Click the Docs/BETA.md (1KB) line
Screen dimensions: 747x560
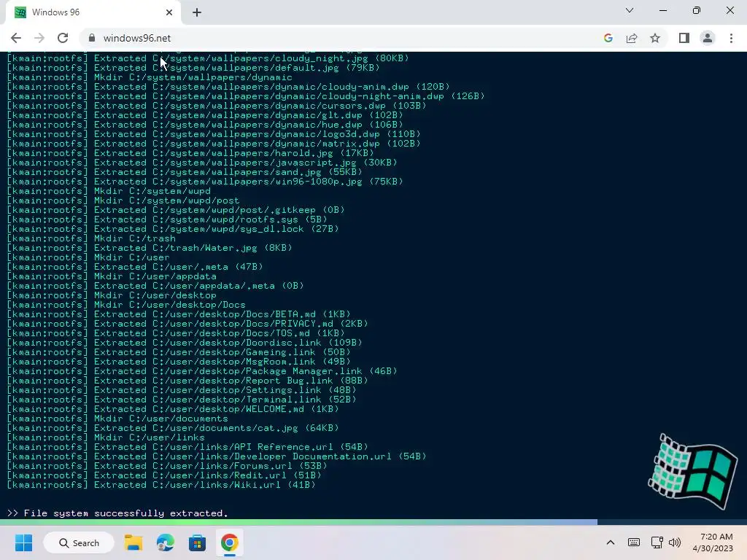(x=179, y=314)
